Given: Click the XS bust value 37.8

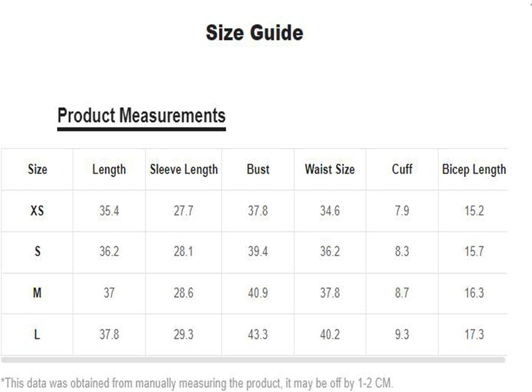Looking at the screenshot, I should (x=258, y=211).
